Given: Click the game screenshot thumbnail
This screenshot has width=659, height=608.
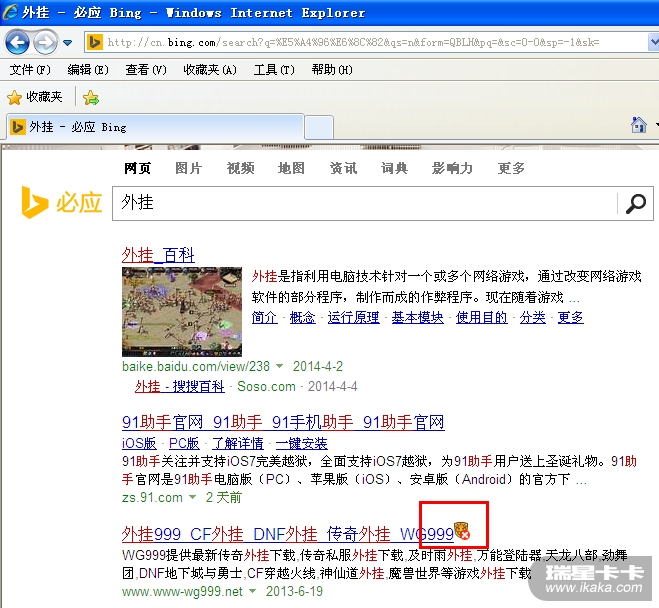Looking at the screenshot, I should [182, 312].
